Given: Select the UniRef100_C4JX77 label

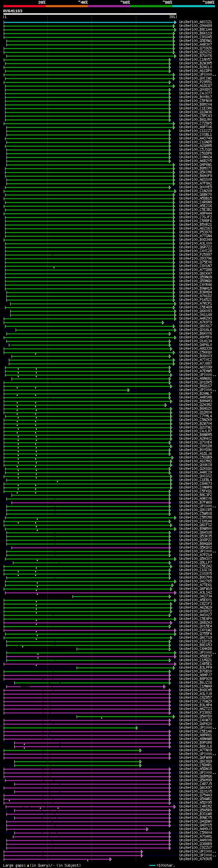Looking at the screenshot, I should click(196, 93).
